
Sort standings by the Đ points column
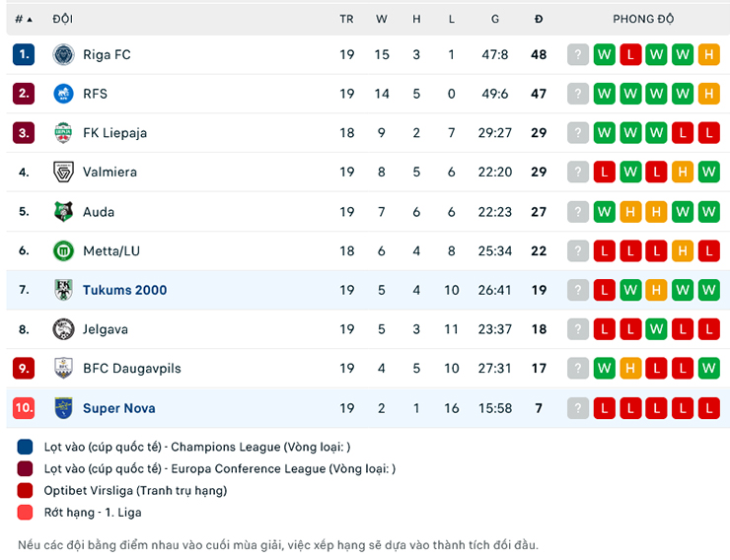pos(539,19)
